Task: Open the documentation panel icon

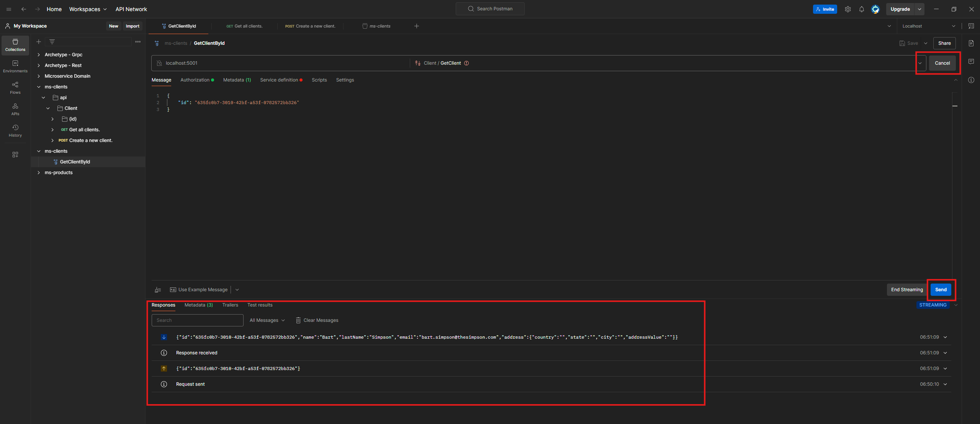Action: click(x=971, y=43)
